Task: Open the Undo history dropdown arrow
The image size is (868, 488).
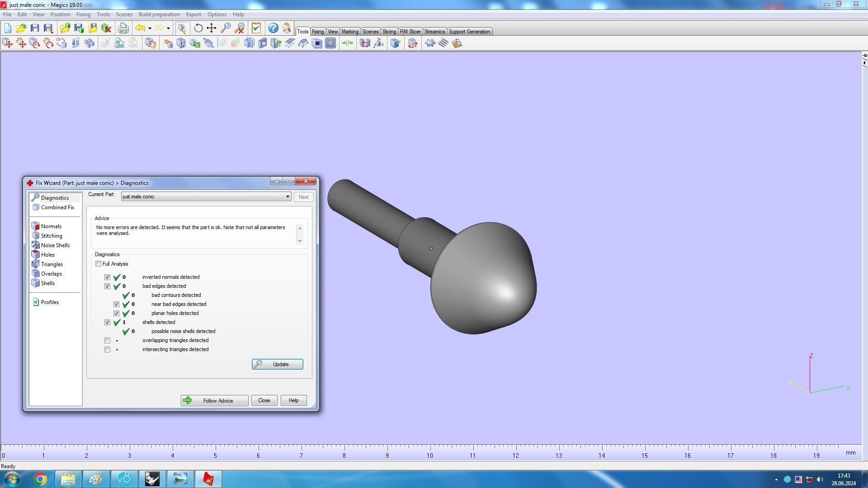Action: coord(150,28)
